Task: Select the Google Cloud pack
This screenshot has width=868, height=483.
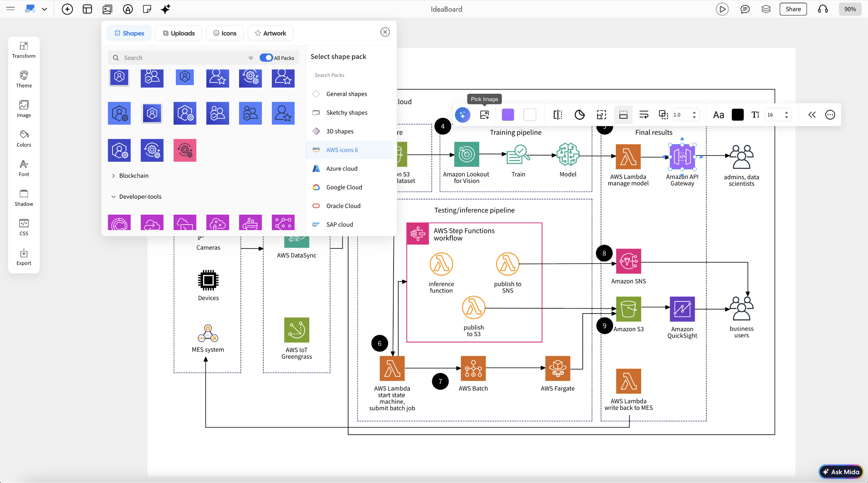Action: tap(350, 187)
